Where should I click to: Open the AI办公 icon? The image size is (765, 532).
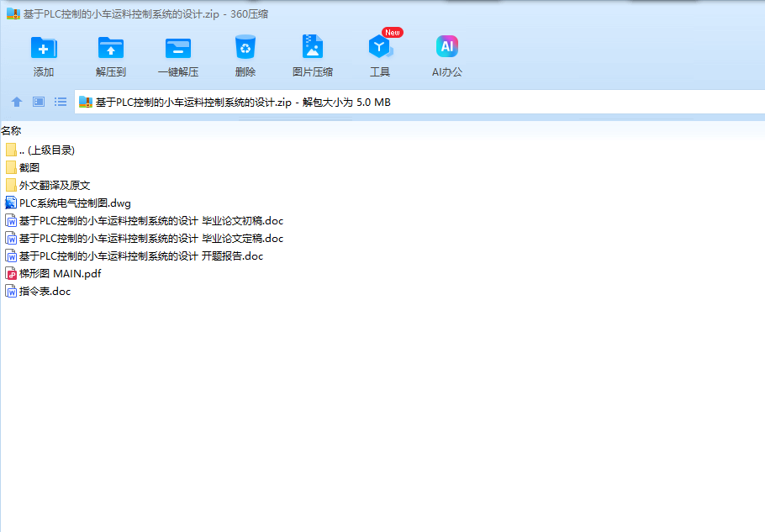[447, 46]
